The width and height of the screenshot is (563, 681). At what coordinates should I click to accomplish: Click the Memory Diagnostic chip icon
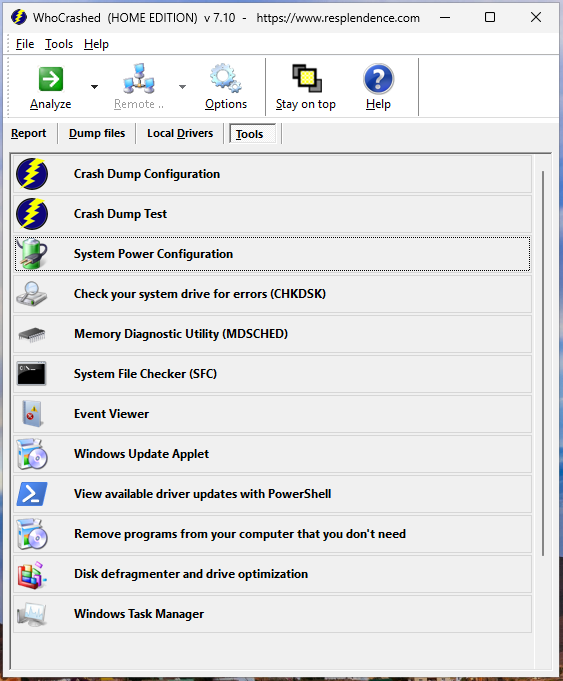(x=32, y=334)
